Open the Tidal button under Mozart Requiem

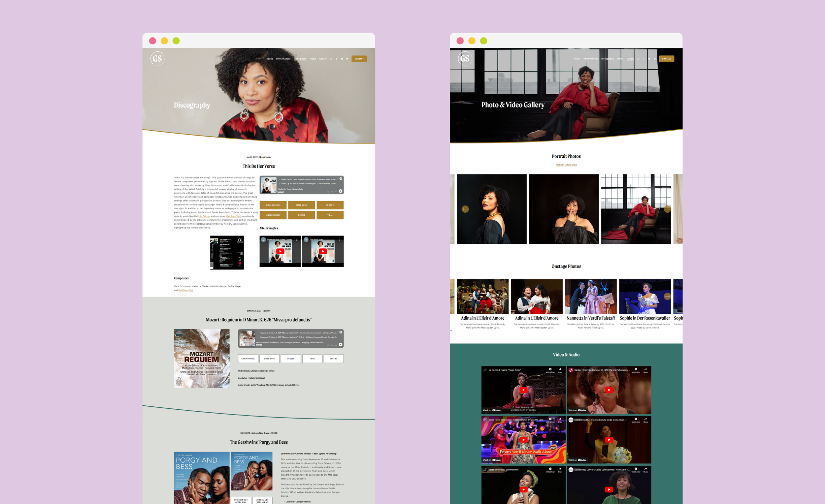point(312,359)
